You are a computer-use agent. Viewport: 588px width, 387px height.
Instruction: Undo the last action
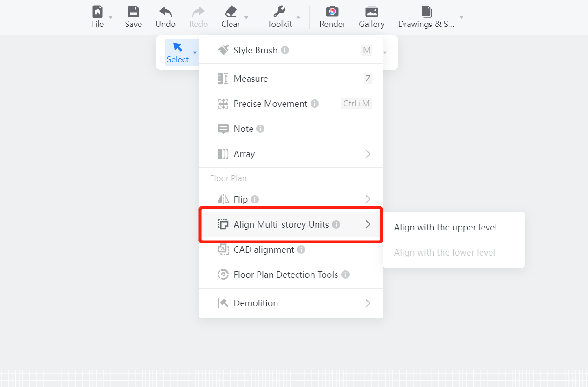tap(165, 12)
